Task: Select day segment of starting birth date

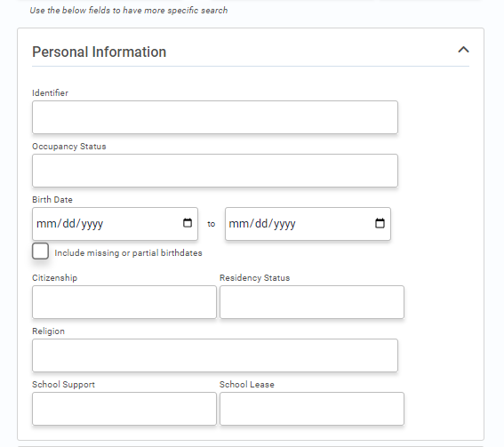Action: pos(68,223)
